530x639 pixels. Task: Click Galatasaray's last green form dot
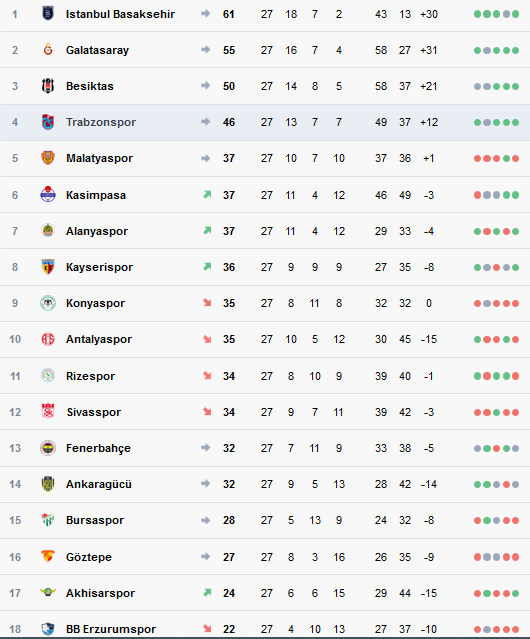coord(516,51)
